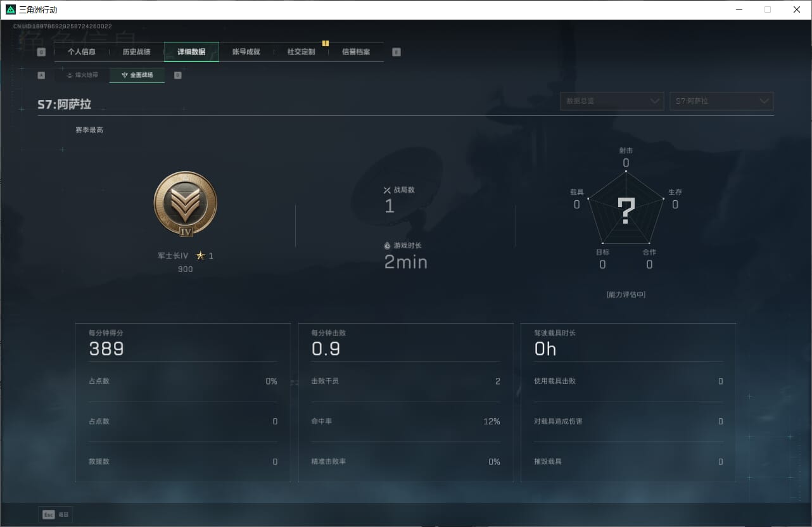Click the gold star next to rank name
This screenshot has width=812, height=527.
pyautogui.click(x=201, y=256)
